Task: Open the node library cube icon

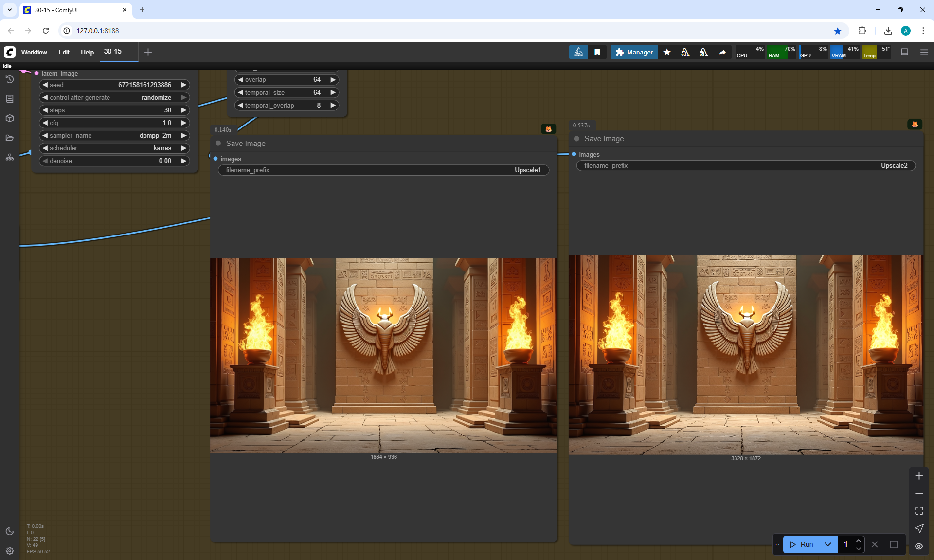Action: [10, 118]
